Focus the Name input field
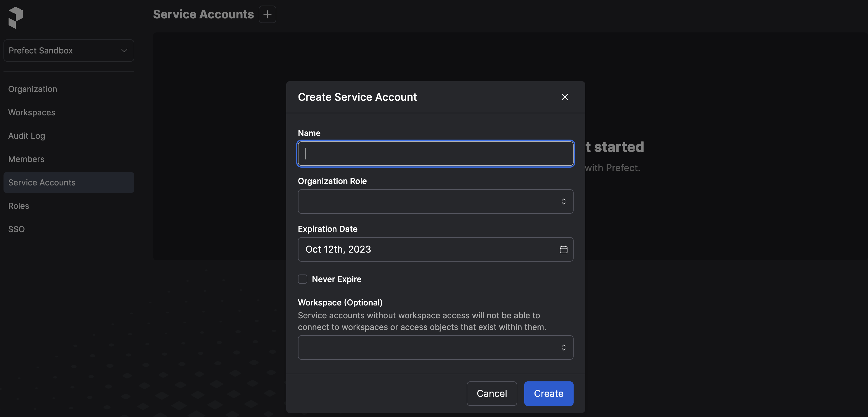 pyautogui.click(x=435, y=154)
